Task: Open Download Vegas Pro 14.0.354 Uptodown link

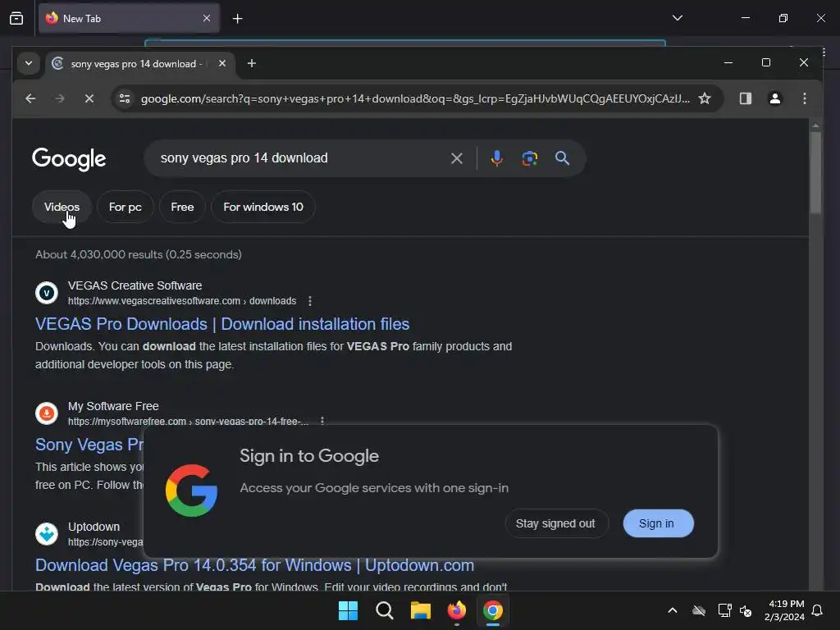Action: click(254, 565)
